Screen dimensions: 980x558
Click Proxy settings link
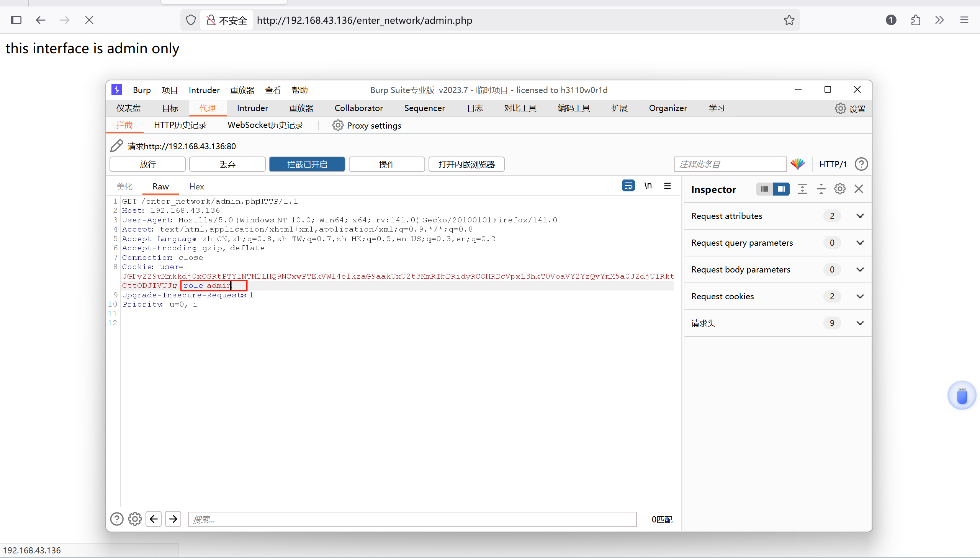tap(374, 126)
